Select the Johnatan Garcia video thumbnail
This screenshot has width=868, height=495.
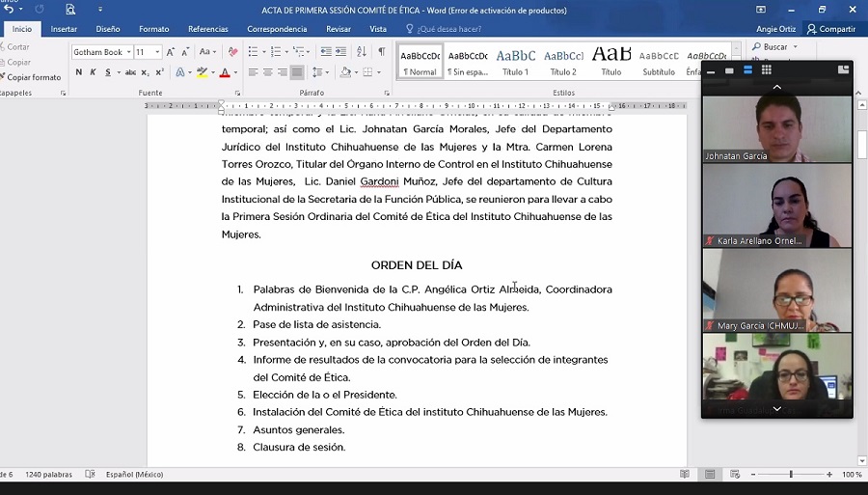click(x=777, y=129)
